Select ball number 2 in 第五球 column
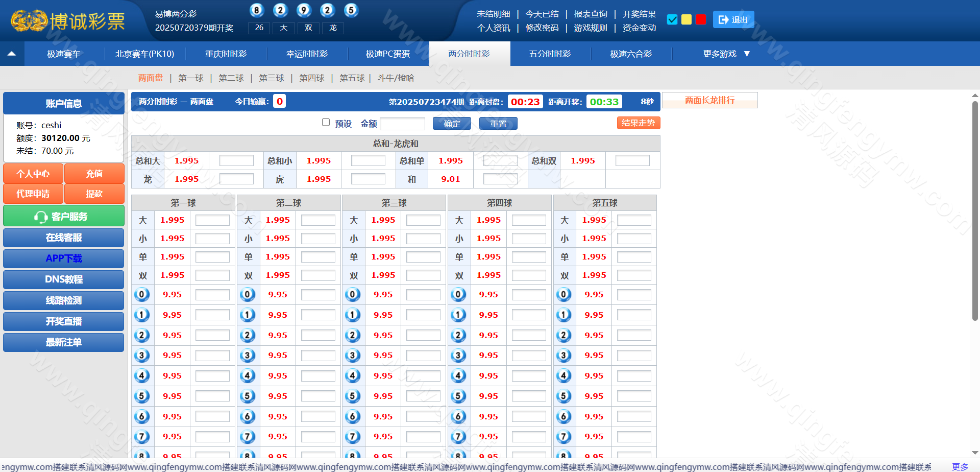The image size is (980, 472). coord(563,335)
